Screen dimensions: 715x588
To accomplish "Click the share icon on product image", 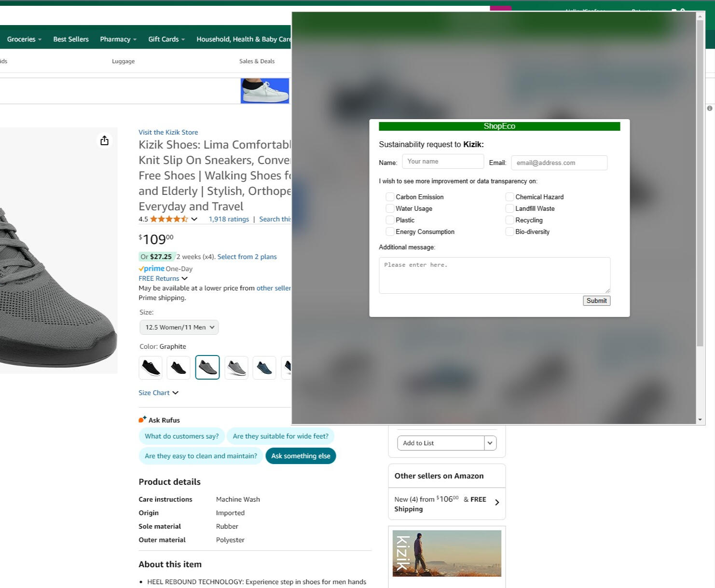I will click(x=104, y=140).
